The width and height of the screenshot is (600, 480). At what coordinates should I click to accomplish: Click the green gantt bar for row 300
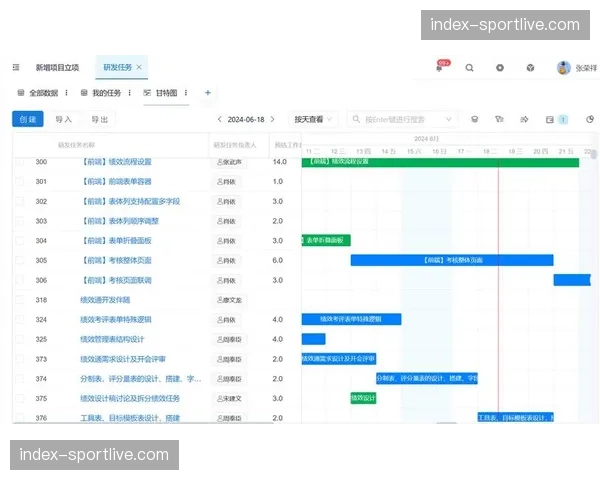pyautogui.click(x=440, y=162)
